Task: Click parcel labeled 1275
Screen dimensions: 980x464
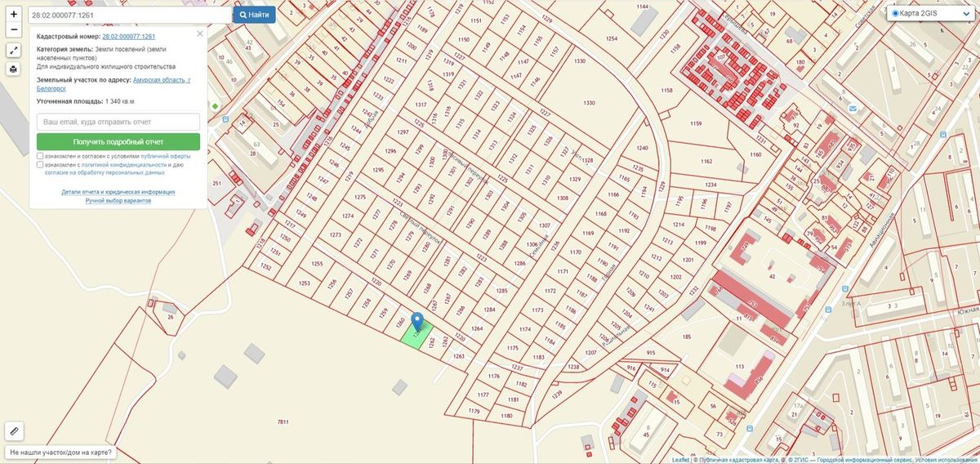Action: [x=360, y=197]
